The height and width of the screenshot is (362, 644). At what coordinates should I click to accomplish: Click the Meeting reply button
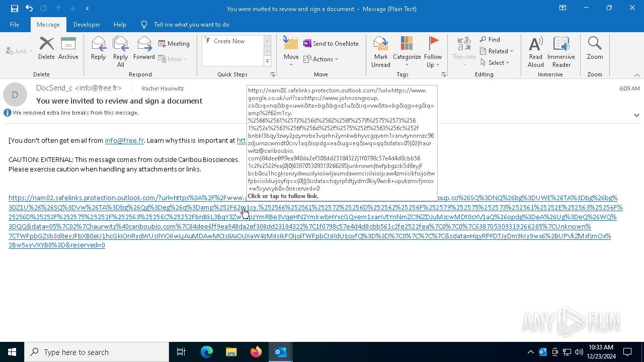coord(174,44)
